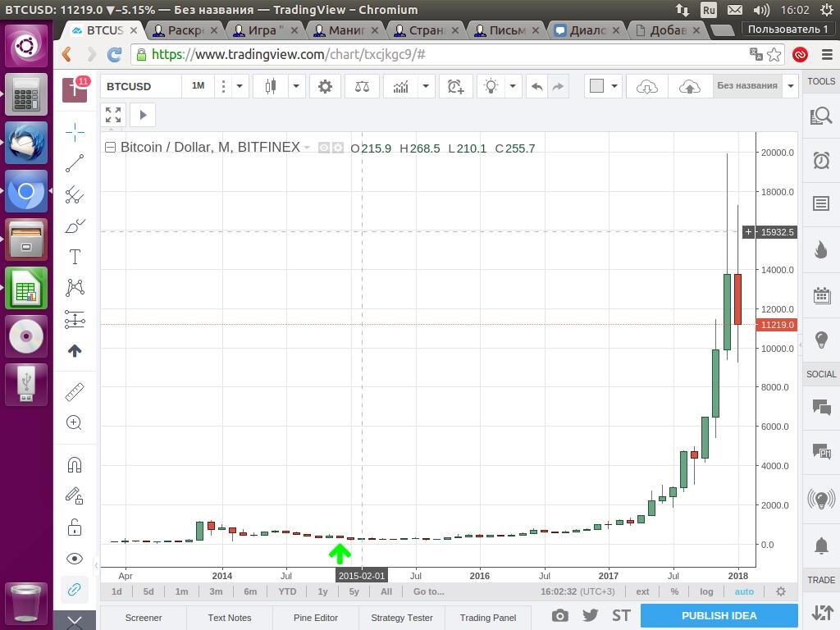Open the Go to... date dialog
The width and height of the screenshot is (840, 630).
[428, 591]
